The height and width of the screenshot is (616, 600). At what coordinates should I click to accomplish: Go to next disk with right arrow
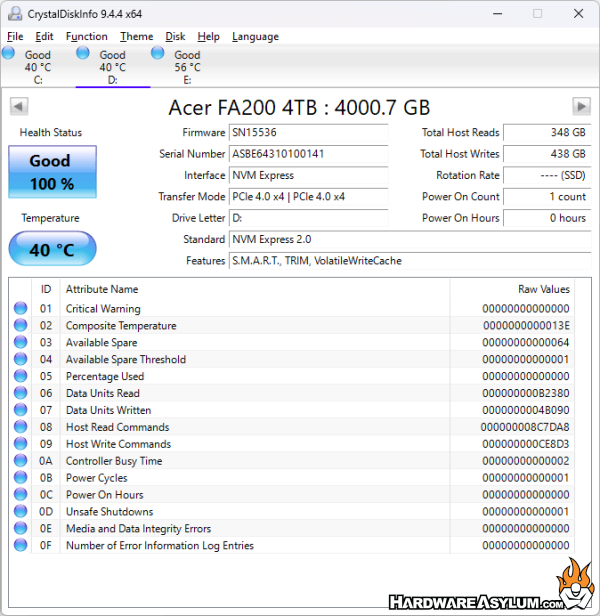click(581, 106)
